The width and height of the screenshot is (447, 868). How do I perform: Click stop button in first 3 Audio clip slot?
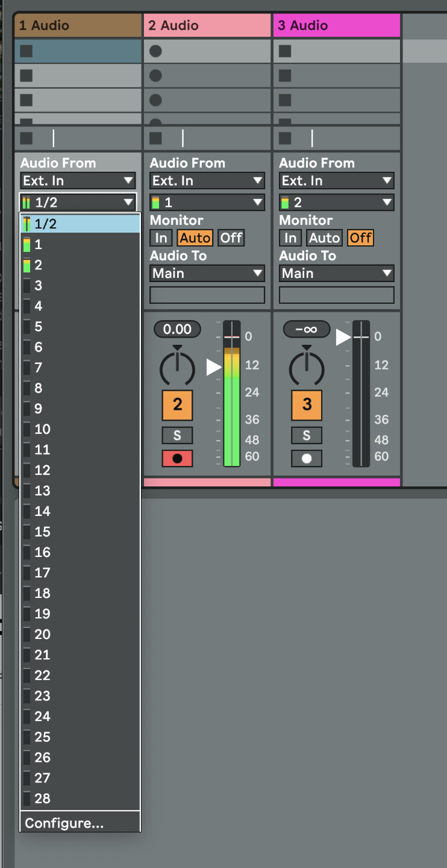[285, 51]
